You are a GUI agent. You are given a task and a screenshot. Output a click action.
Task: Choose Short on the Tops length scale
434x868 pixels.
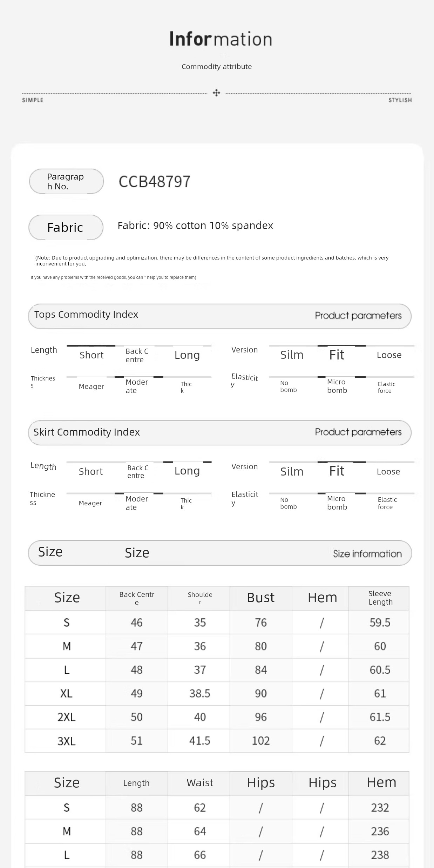coord(91,355)
